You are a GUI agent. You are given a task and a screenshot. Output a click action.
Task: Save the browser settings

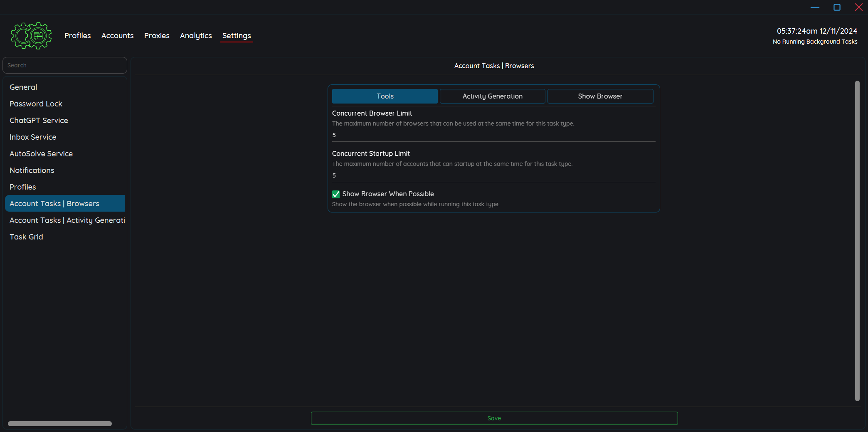(494, 418)
